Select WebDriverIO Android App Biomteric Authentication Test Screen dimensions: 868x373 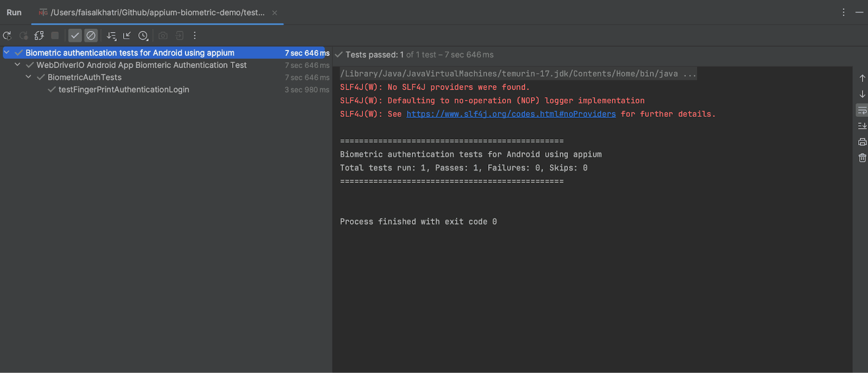click(142, 65)
